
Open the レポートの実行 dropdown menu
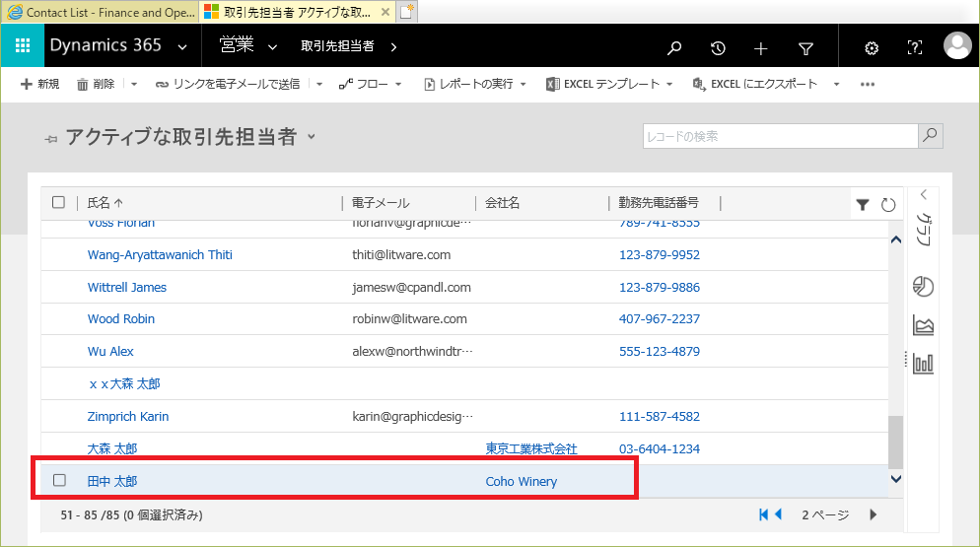pyautogui.click(x=524, y=85)
